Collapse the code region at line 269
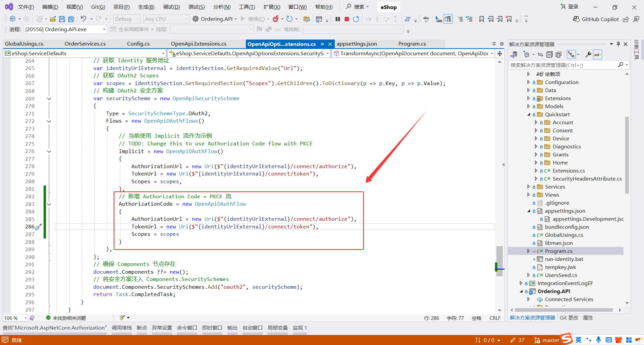 pos(49,98)
